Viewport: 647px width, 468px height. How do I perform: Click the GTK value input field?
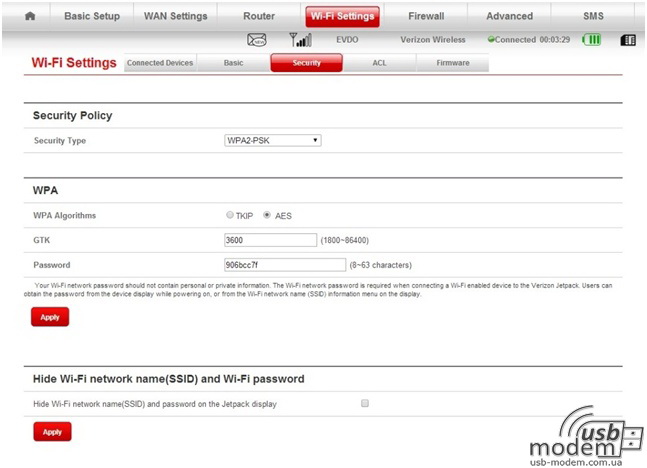point(270,240)
